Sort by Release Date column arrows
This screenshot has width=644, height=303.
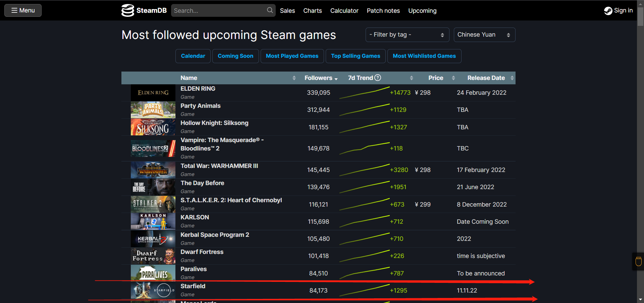pyautogui.click(x=512, y=78)
